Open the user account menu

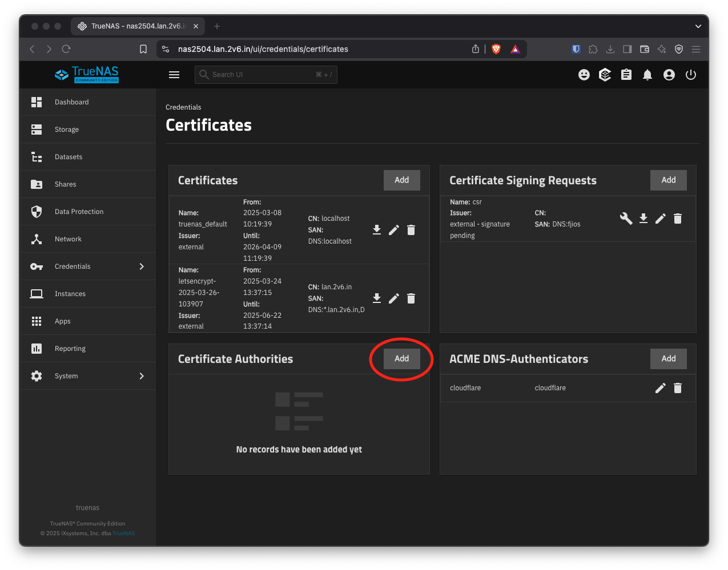tap(669, 75)
